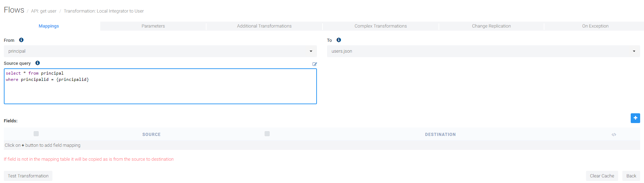Add a field mapping with plus button

(x=635, y=118)
